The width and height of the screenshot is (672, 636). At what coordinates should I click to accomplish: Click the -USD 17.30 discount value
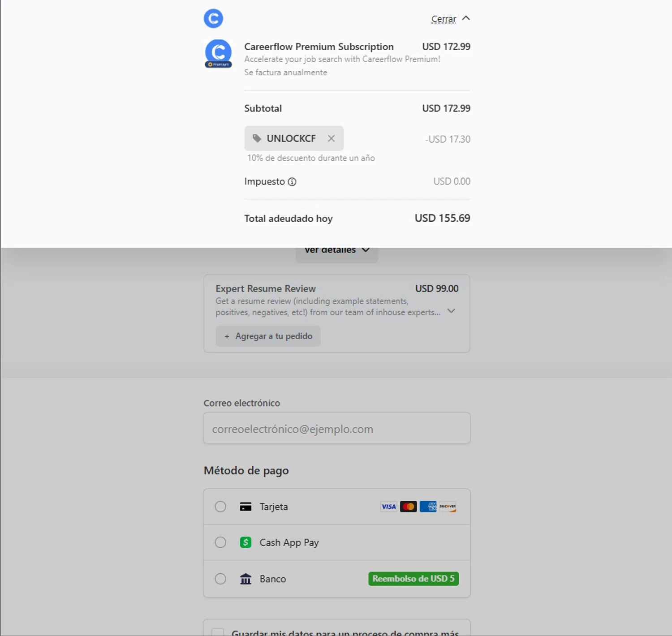pyautogui.click(x=448, y=139)
